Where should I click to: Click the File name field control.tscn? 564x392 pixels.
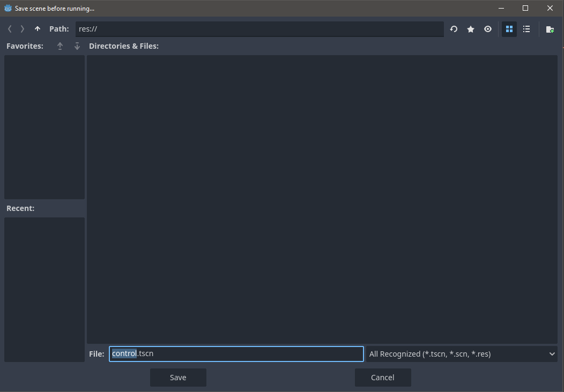pyautogui.click(x=236, y=354)
